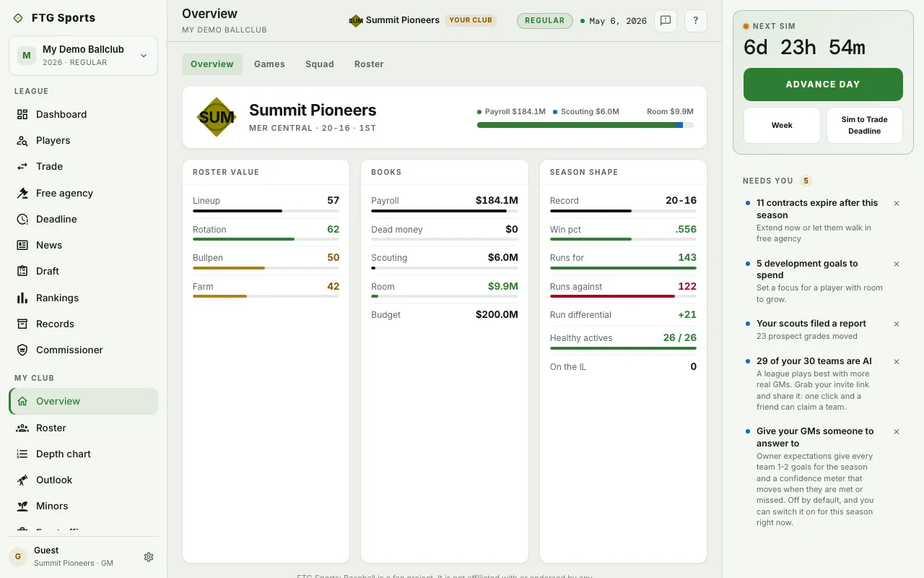Viewport: 924px width, 578px height.
Task: Click the Advance Day button
Action: click(x=823, y=85)
